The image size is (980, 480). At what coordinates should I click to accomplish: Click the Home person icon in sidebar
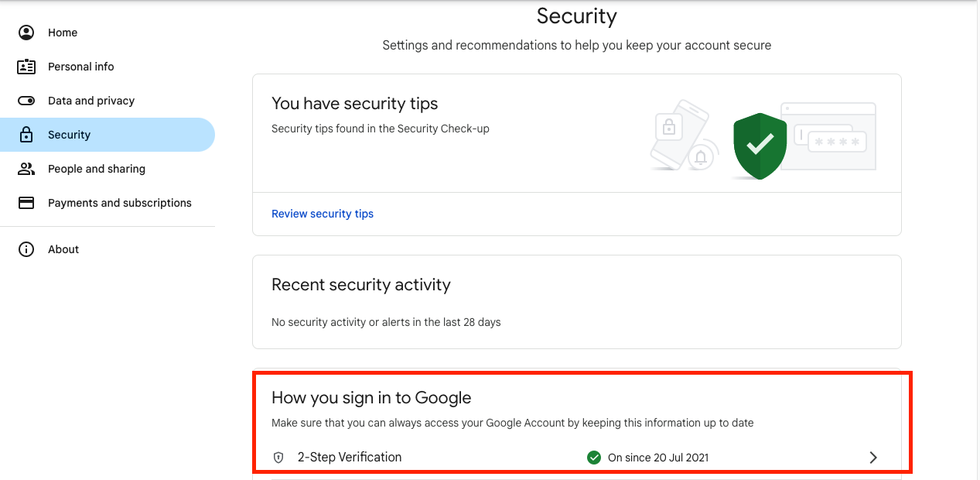pyautogui.click(x=26, y=33)
